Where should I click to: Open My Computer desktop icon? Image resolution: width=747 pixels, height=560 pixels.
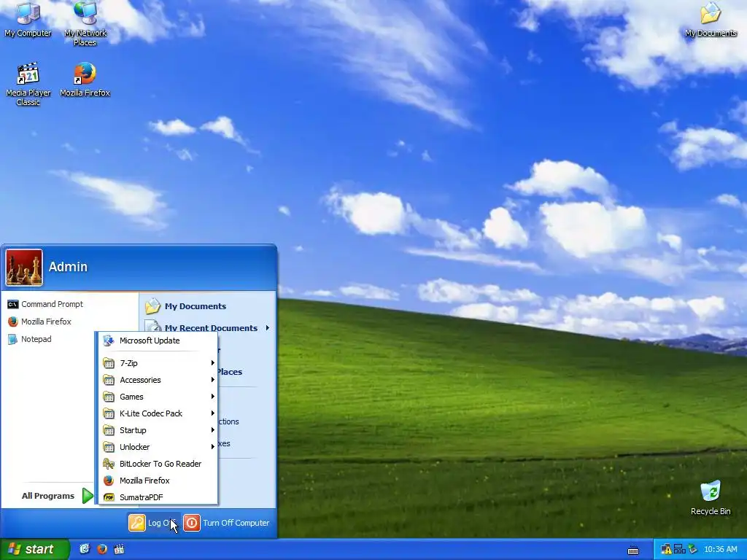(x=28, y=20)
